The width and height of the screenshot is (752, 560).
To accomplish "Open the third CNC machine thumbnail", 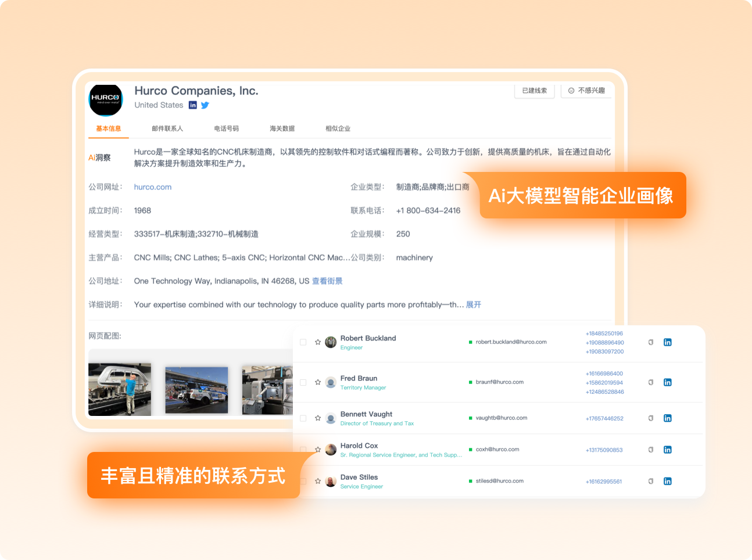I will pos(267,390).
